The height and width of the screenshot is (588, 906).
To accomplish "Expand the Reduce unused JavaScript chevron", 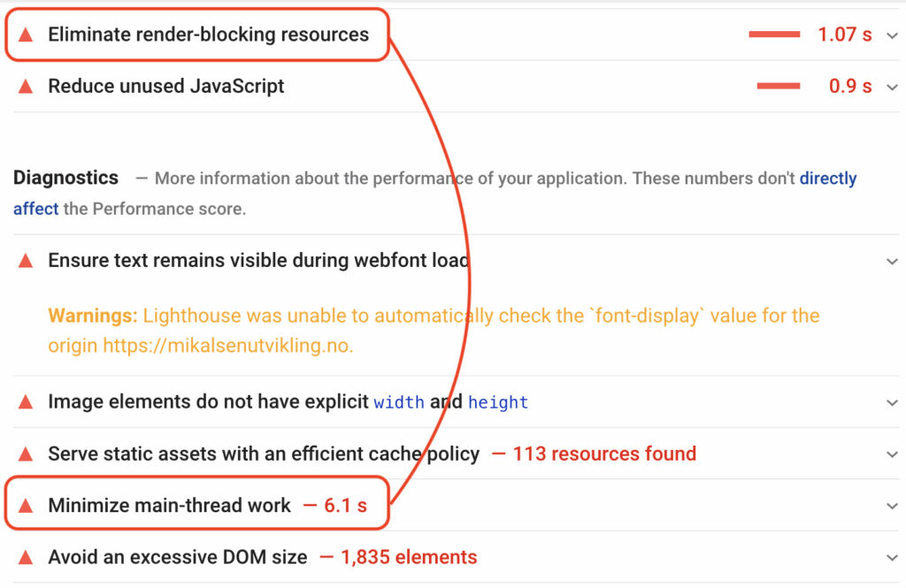I will (x=891, y=87).
